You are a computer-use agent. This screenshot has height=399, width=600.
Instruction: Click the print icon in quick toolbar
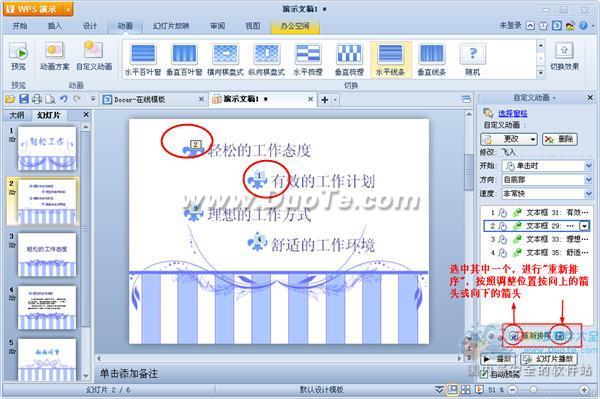point(37,99)
